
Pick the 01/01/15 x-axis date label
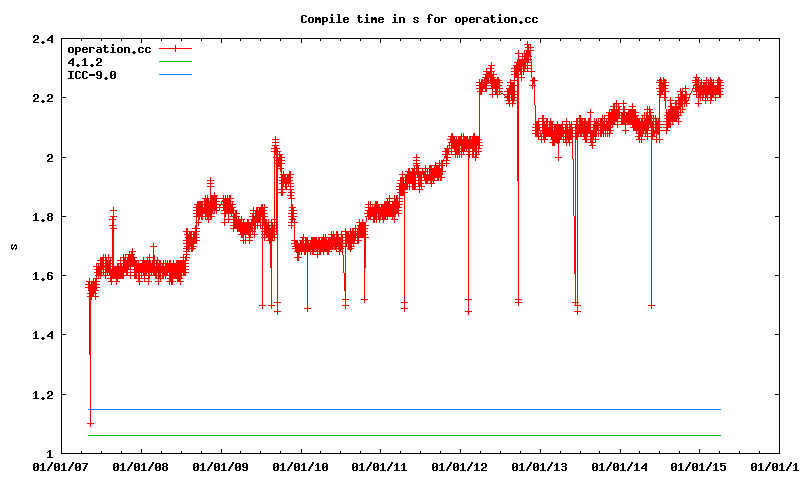pyautogui.click(x=700, y=466)
